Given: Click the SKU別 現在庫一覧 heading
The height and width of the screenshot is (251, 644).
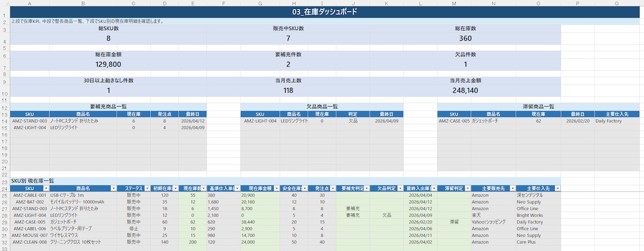Looking at the screenshot, I should click(33, 181).
